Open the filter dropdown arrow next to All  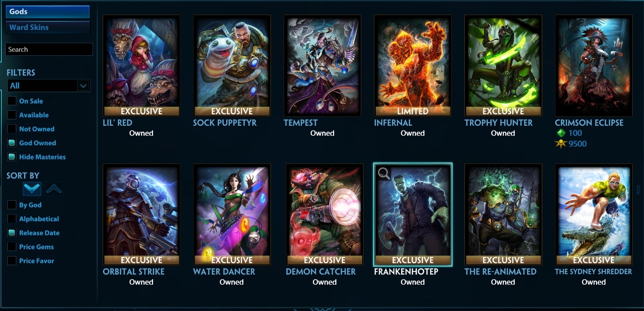pos(84,85)
